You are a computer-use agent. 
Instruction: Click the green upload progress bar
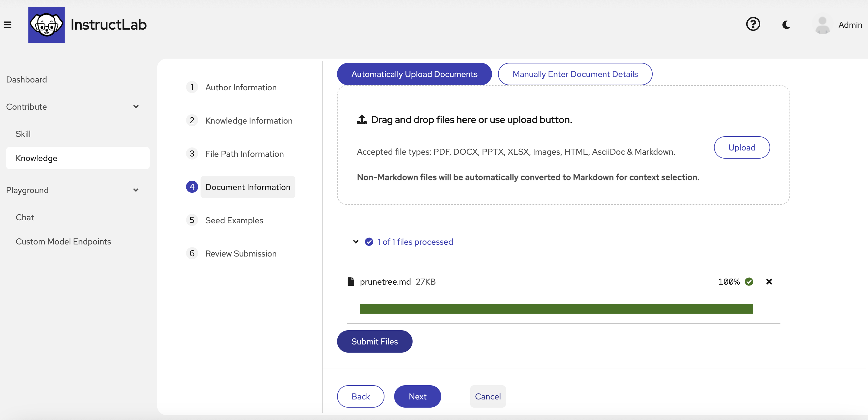(556, 309)
